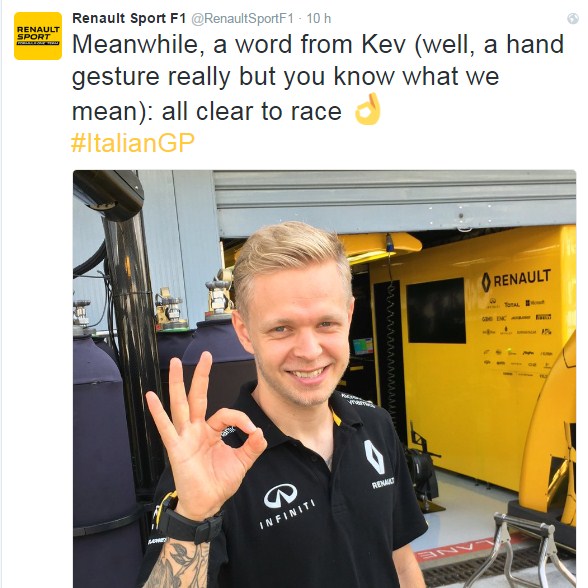Screen dimensions: 588x588
Task: Click the smiling driver's face in photo
Action: click(295, 330)
